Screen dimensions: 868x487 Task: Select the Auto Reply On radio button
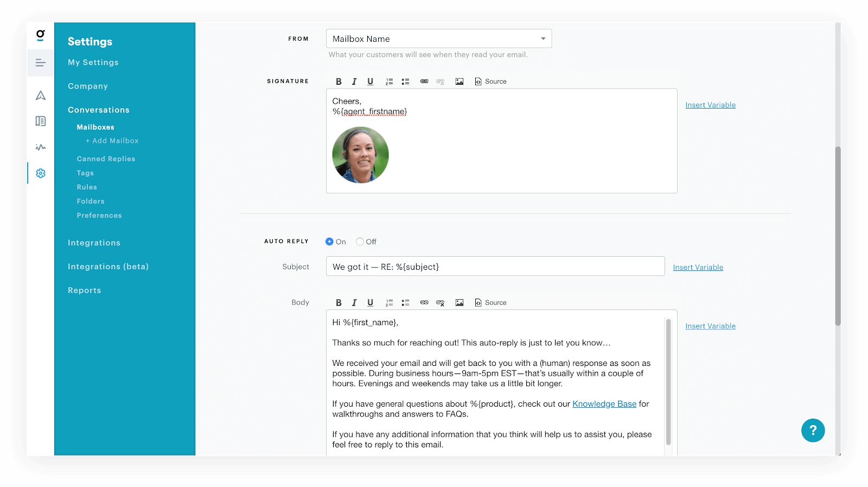[329, 242]
